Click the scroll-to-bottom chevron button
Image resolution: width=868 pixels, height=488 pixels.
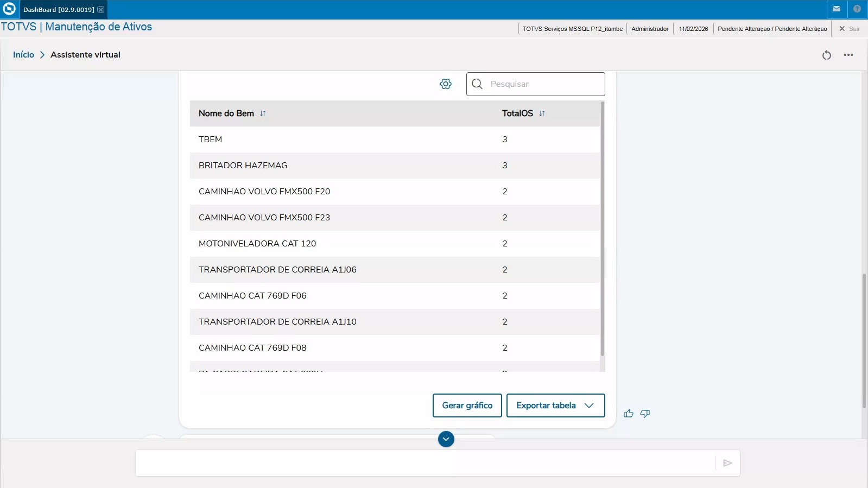point(446,439)
